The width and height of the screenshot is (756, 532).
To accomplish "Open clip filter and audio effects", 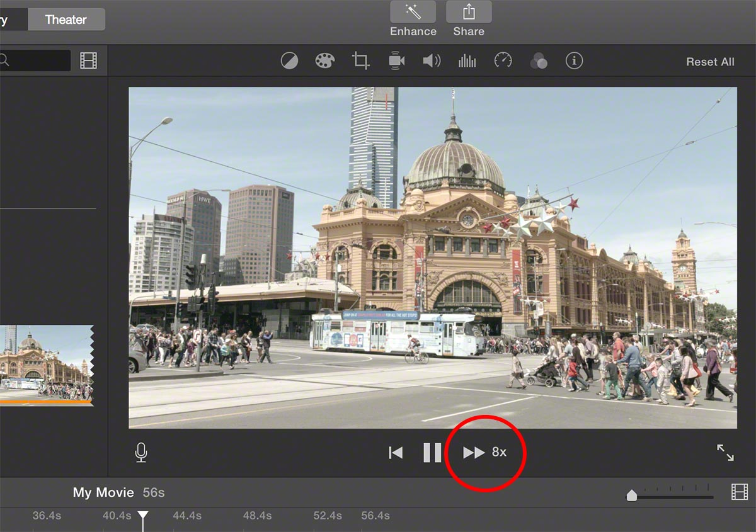I will click(539, 61).
